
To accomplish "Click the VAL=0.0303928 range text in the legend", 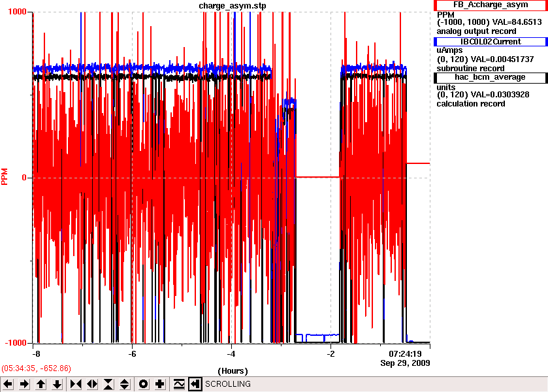I will tap(483, 95).
